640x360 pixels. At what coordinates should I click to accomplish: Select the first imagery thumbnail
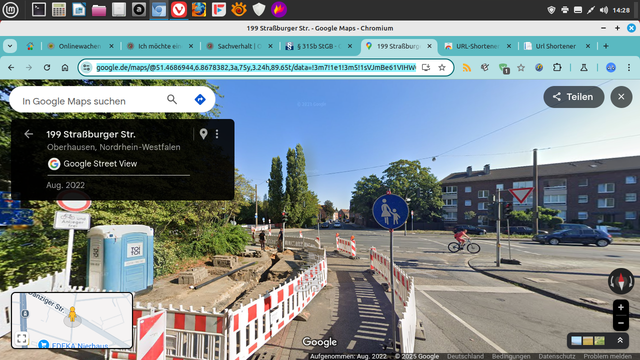click(576, 340)
